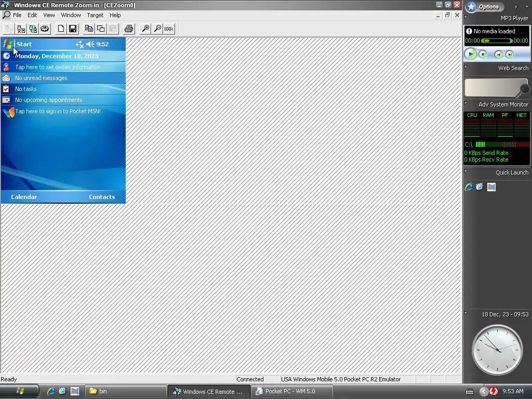Click the Contacts softkey on device screen
Image resolution: width=532 pixels, height=399 pixels.
(x=102, y=197)
